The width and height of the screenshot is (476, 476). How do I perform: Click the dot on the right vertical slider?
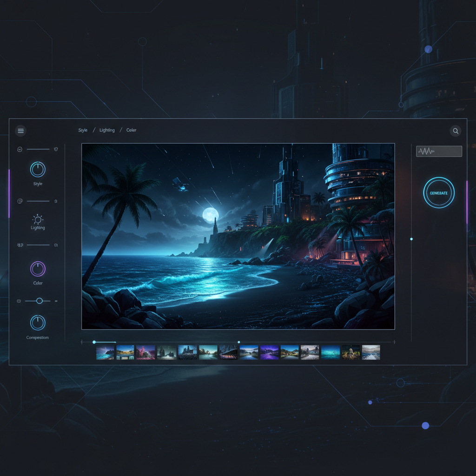tap(411, 239)
